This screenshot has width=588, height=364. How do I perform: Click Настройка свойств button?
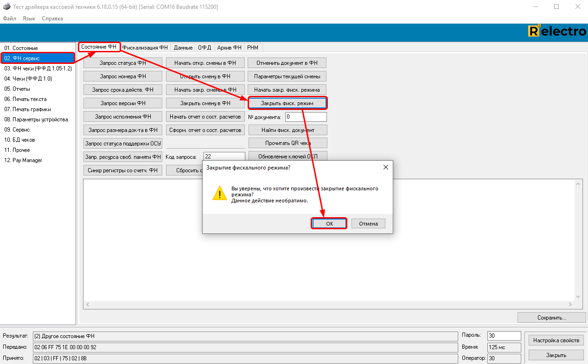(556, 340)
